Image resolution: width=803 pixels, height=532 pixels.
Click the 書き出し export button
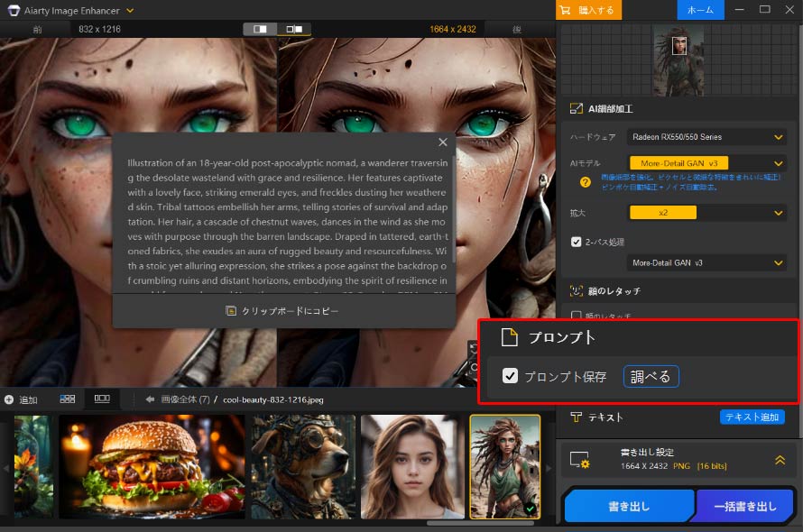(x=629, y=506)
